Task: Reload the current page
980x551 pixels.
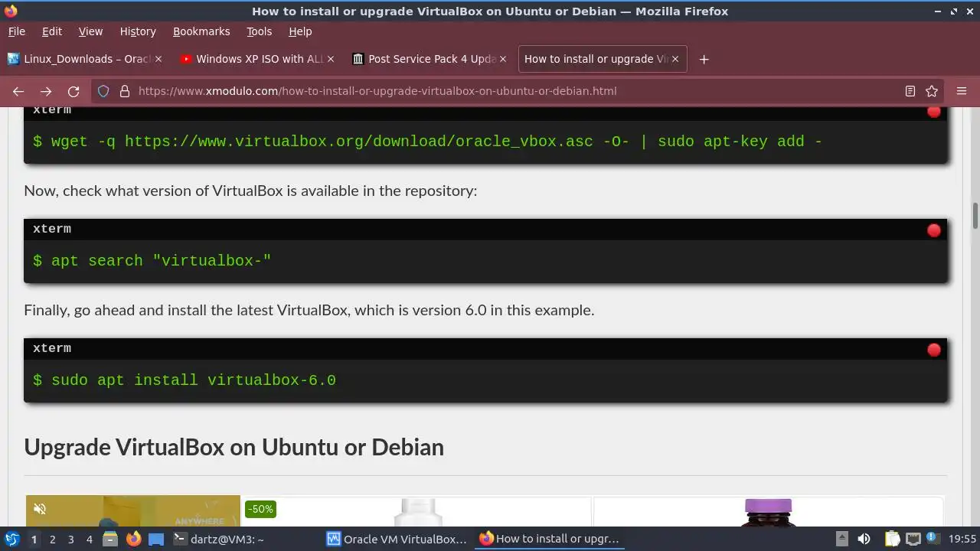Action: [x=73, y=91]
